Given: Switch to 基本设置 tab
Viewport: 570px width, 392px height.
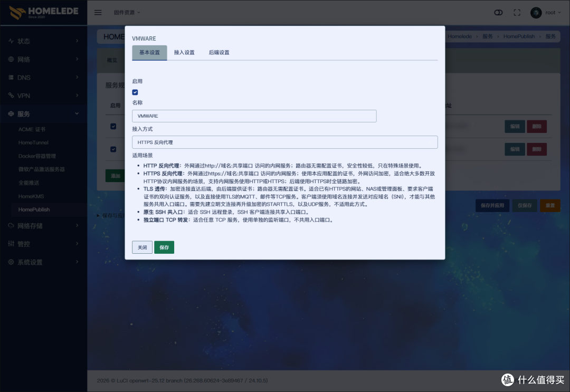Looking at the screenshot, I should tap(149, 53).
